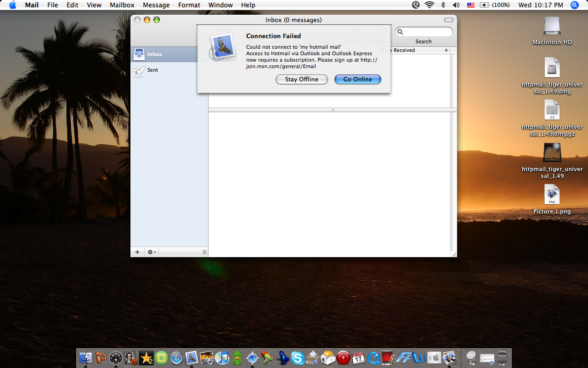Image resolution: width=588 pixels, height=368 pixels.
Task: Open the Window menu
Action: point(220,5)
